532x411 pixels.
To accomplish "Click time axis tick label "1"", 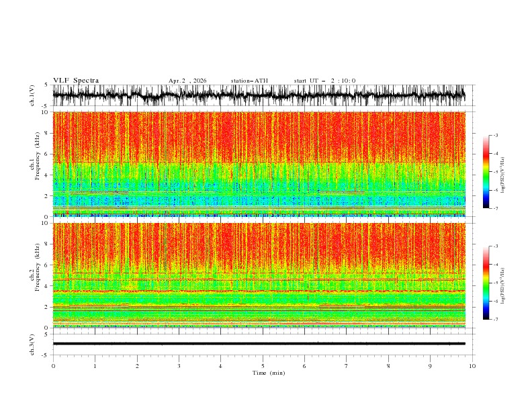I will (x=95, y=366).
